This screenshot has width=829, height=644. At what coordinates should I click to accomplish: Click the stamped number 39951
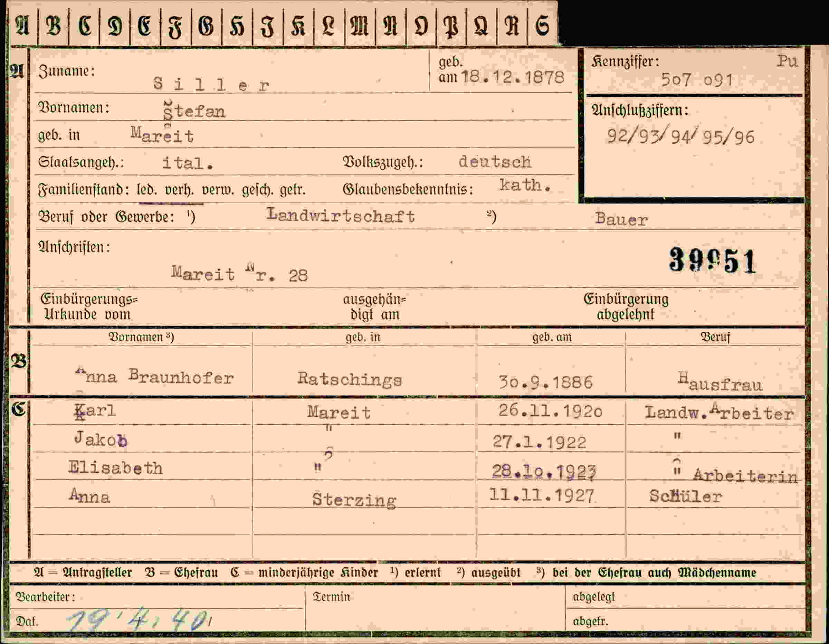[x=713, y=261]
